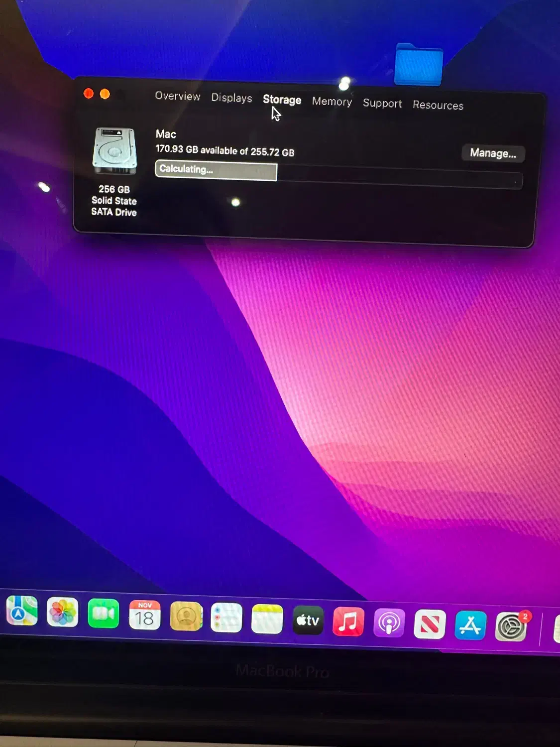Open the Music app in the Dock
Screen dimensions: 560x747
tap(348, 622)
